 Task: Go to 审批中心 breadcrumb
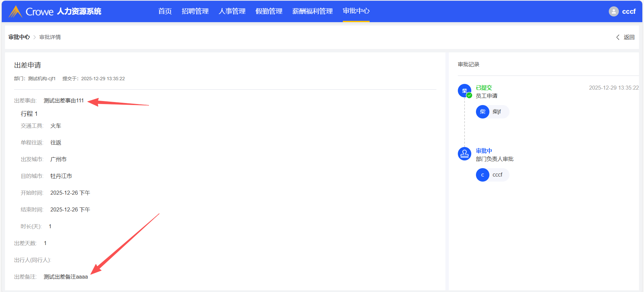coord(19,37)
